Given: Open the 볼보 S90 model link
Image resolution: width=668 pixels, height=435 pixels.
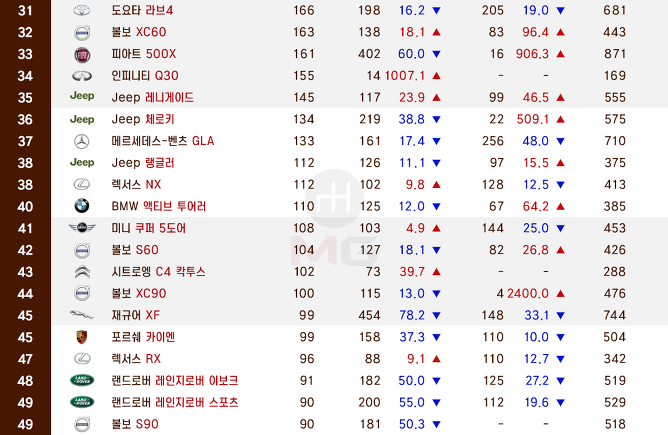Looking at the screenshot, I should pos(135,424).
